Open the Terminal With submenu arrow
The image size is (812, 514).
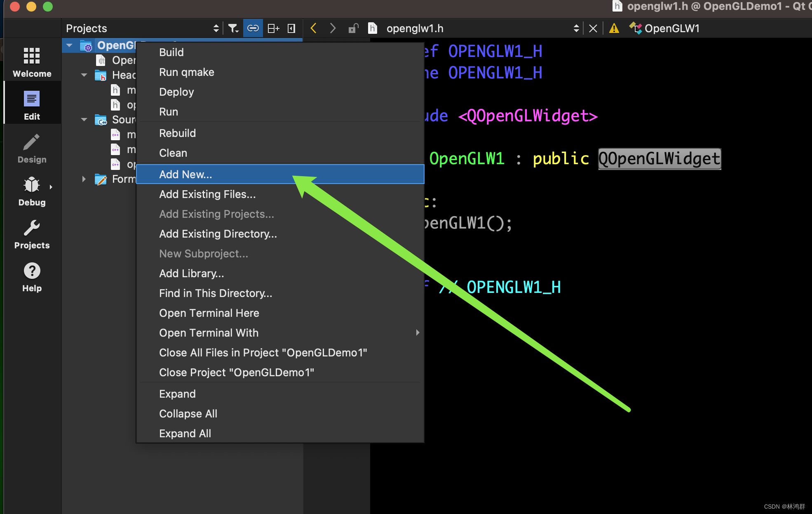[417, 332]
